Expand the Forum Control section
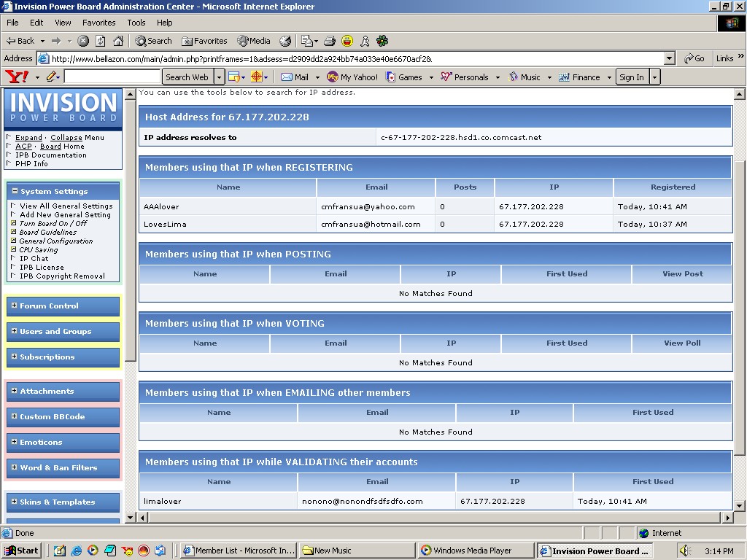Screen dimensions: 747x560 pos(14,306)
